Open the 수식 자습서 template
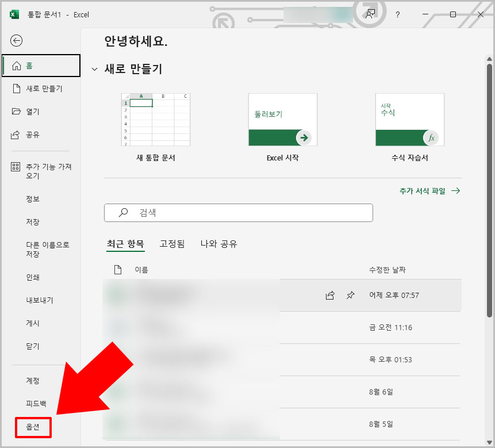The height and width of the screenshot is (448, 495). point(410,127)
